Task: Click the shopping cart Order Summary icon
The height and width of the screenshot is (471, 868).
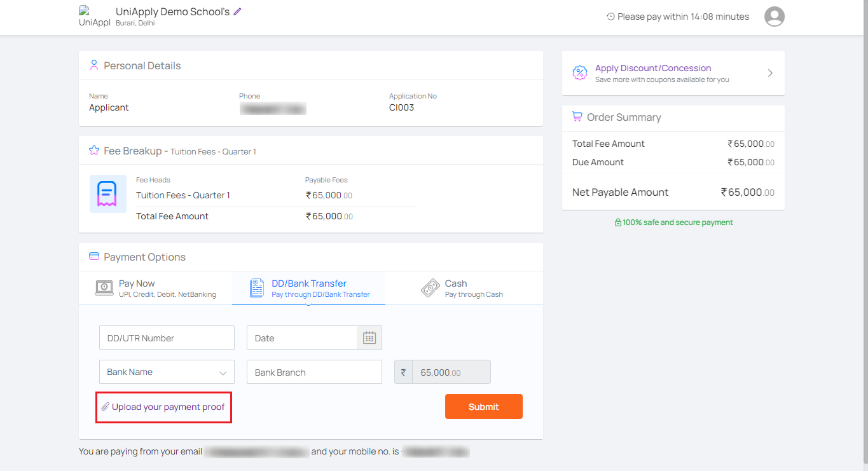Action: coord(577,117)
